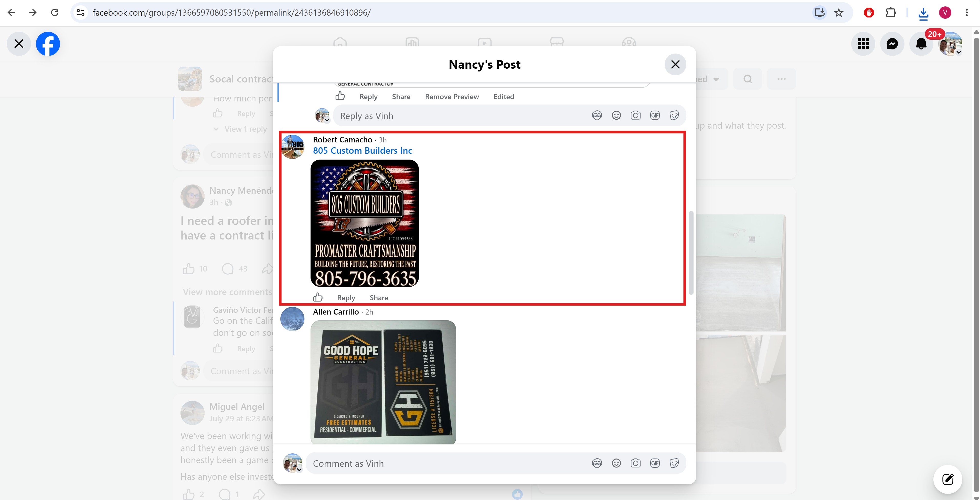
Task: Insert emoji in Reply as Vinh field
Action: click(x=616, y=115)
